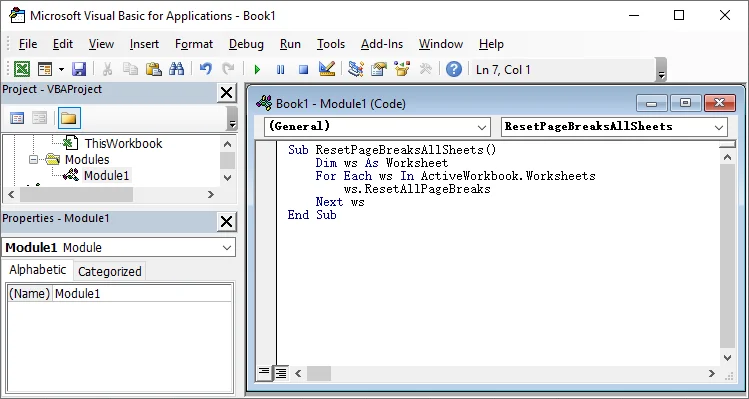The height and width of the screenshot is (399, 749).
Task: Toggle Procedure View button in code window
Action: point(264,373)
